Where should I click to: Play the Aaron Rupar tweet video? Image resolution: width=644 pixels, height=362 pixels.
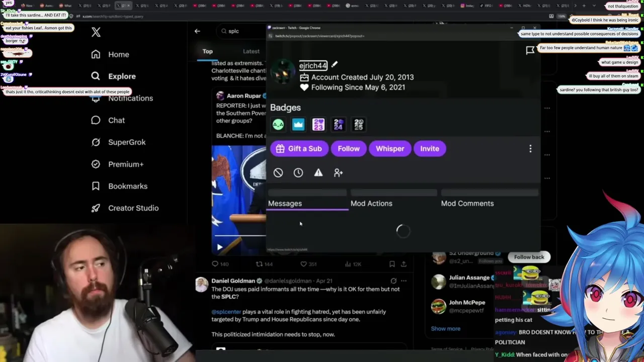[219, 247]
